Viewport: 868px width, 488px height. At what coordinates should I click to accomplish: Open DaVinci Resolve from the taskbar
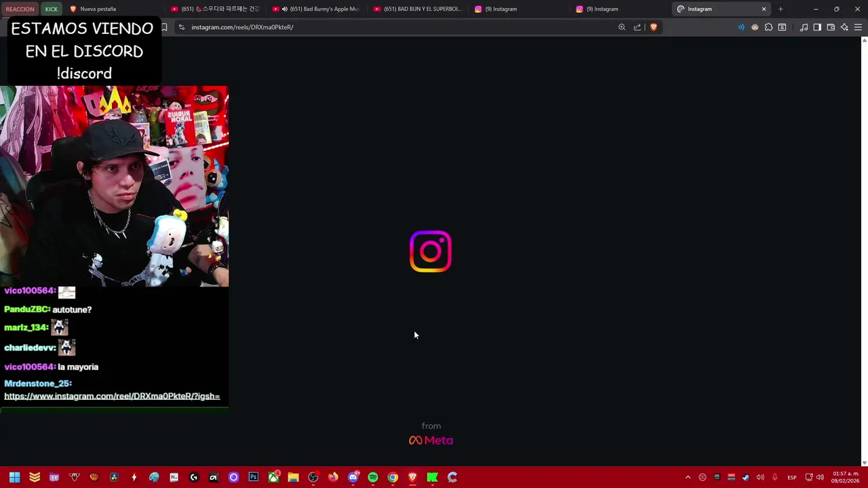pos(114,477)
